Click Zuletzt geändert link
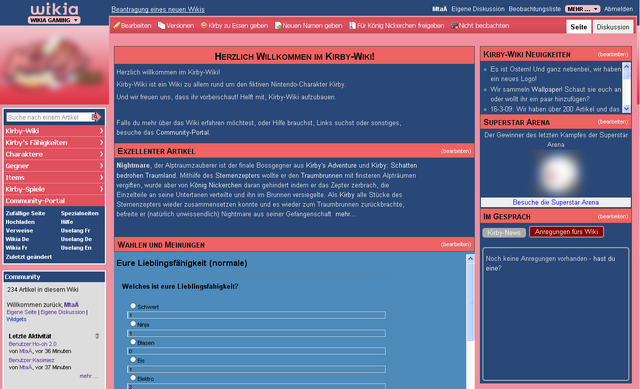This screenshot has height=389, width=640. tap(29, 257)
